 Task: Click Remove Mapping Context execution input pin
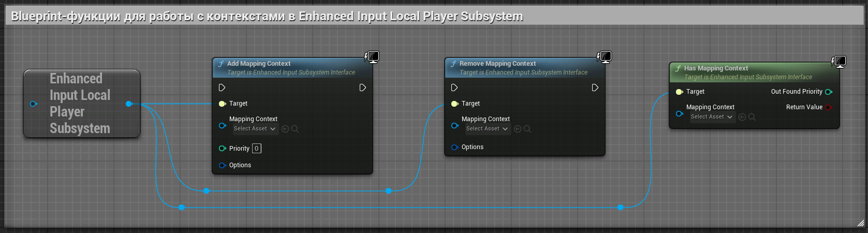click(x=454, y=88)
